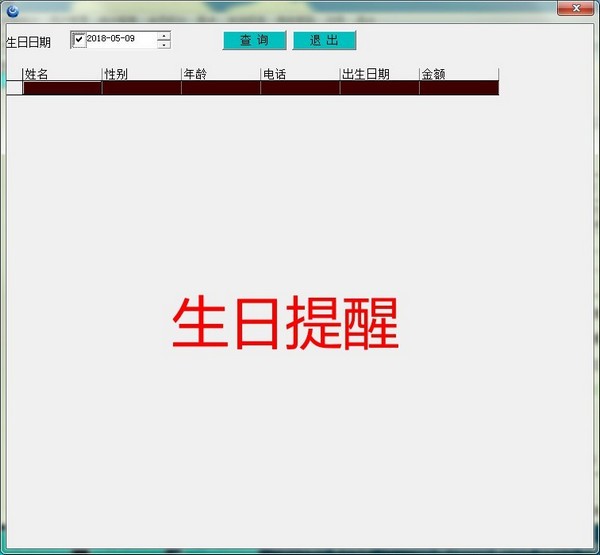Click the 性别 column header
The height and width of the screenshot is (555, 600).
click(x=142, y=74)
